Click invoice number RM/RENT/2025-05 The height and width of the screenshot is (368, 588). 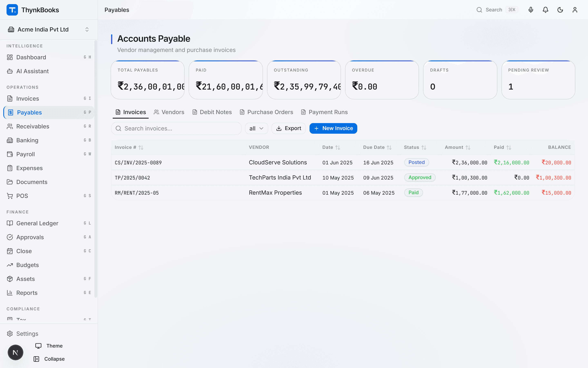click(137, 193)
